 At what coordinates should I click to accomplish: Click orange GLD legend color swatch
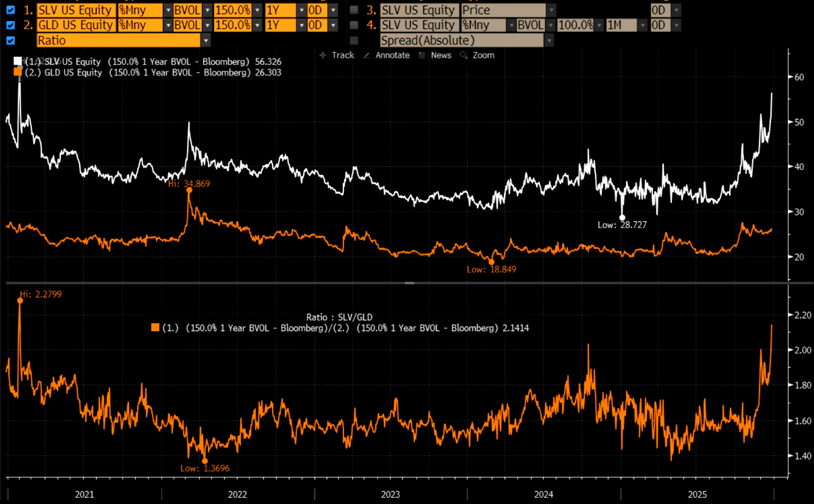pyautogui.click(x=18, y=72)
